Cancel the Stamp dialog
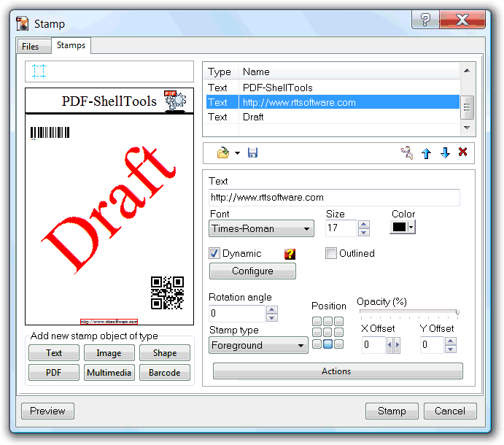The image size is (504, 445). (x=450, y=411)
